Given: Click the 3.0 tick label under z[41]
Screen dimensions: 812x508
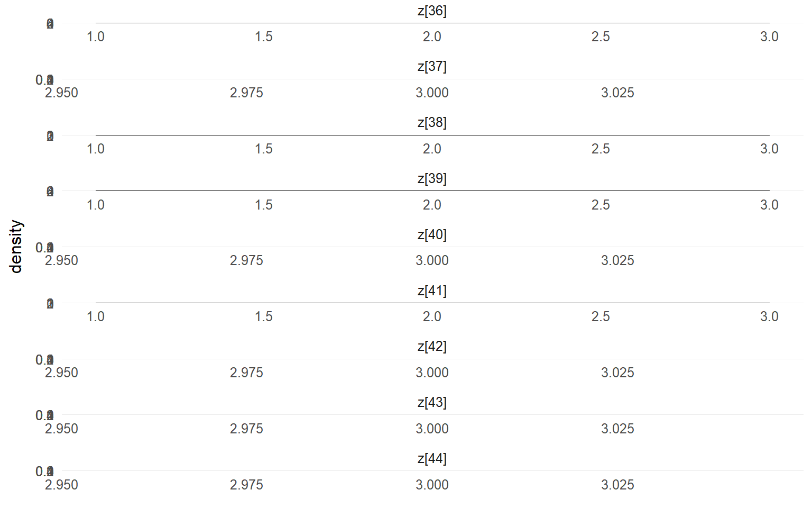Looking at the screenshot, I should point(769,316).
